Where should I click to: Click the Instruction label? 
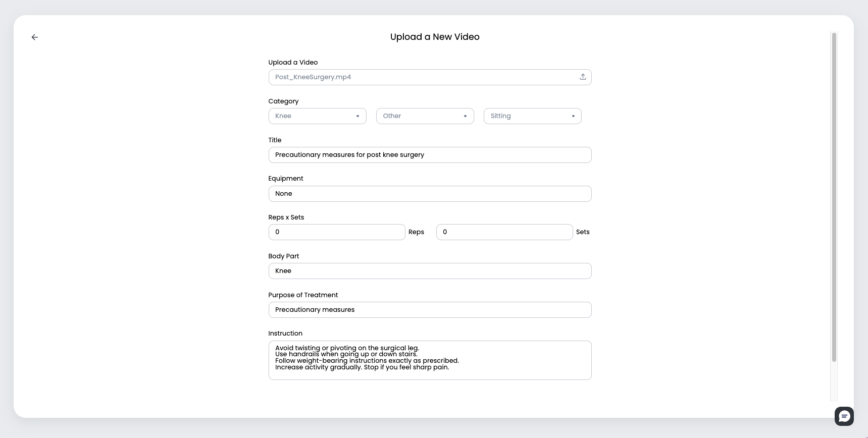tap(285, 334)
